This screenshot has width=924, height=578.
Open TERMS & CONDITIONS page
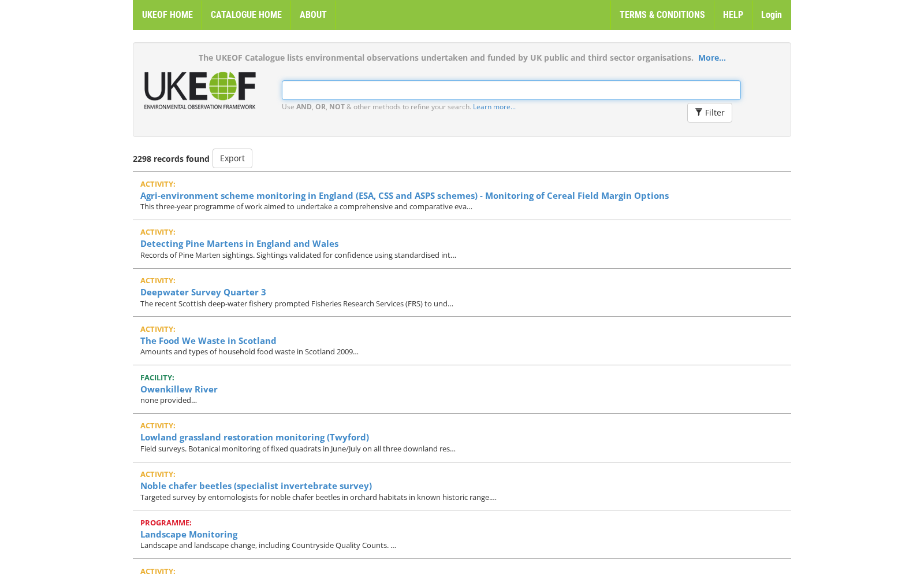662,15
